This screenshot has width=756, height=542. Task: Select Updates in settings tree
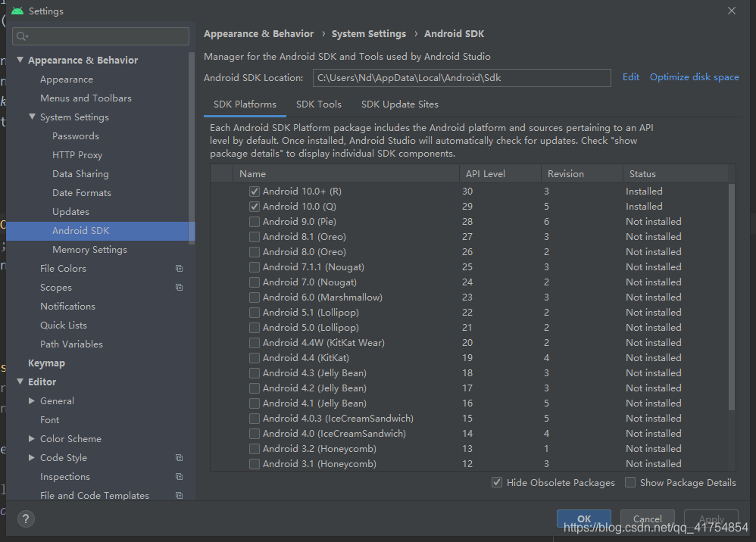70,211
